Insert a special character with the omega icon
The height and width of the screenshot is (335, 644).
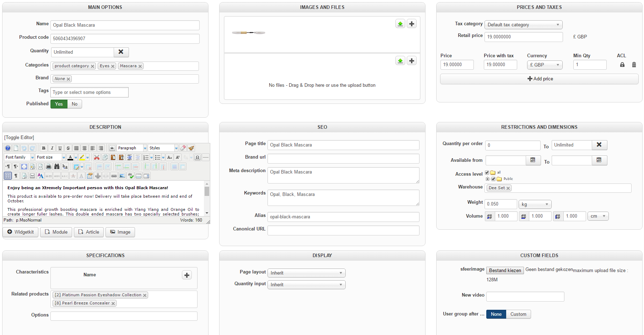(197, 157)
